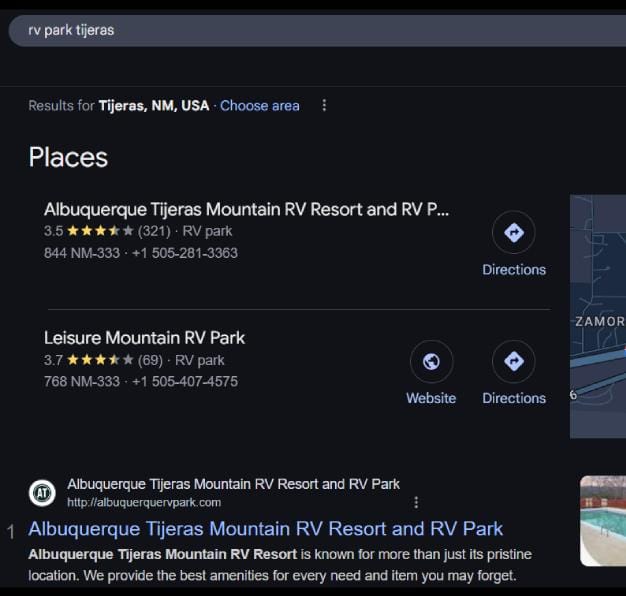Click Website label for Leisure Mountain
The image size is (626, 596).
[x=431, y=398]
